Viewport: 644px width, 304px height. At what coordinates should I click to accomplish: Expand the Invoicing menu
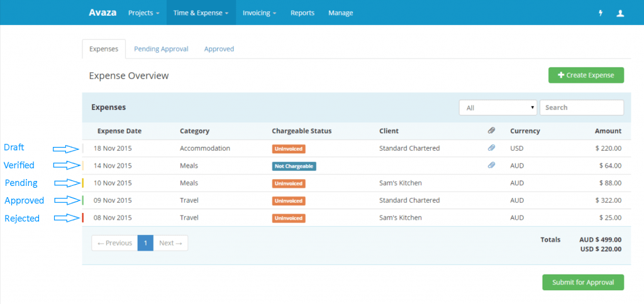point(260,13)
